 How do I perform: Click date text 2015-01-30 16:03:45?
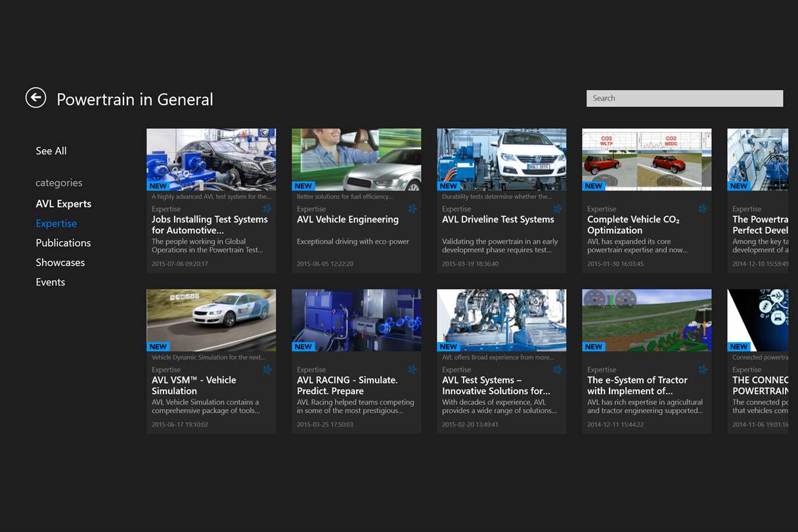point(615,264)
